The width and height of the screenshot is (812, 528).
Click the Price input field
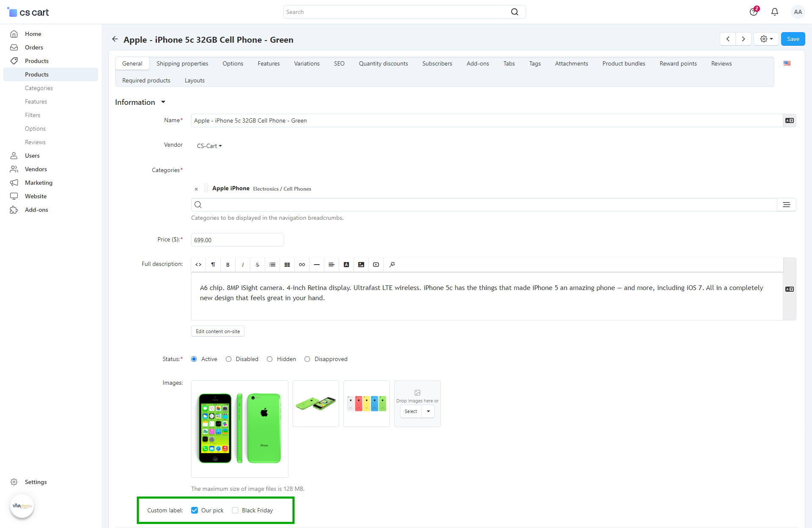tap(237, 240)
